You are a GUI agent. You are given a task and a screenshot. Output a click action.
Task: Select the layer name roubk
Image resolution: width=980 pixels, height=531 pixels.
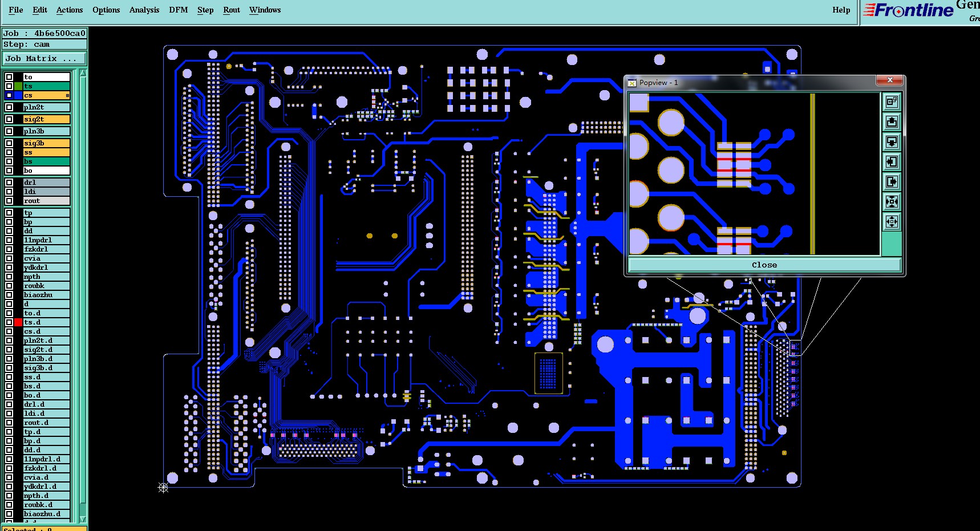(x=47, y=286)
